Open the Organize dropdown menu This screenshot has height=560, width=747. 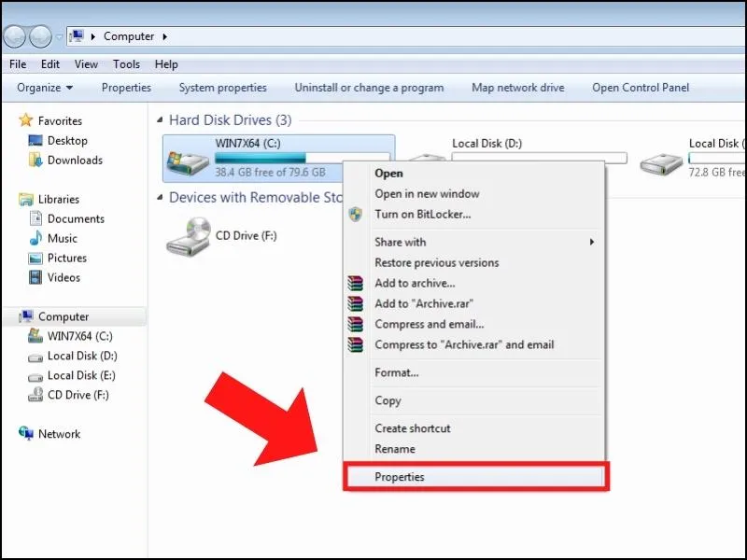[x=45, y=88]
